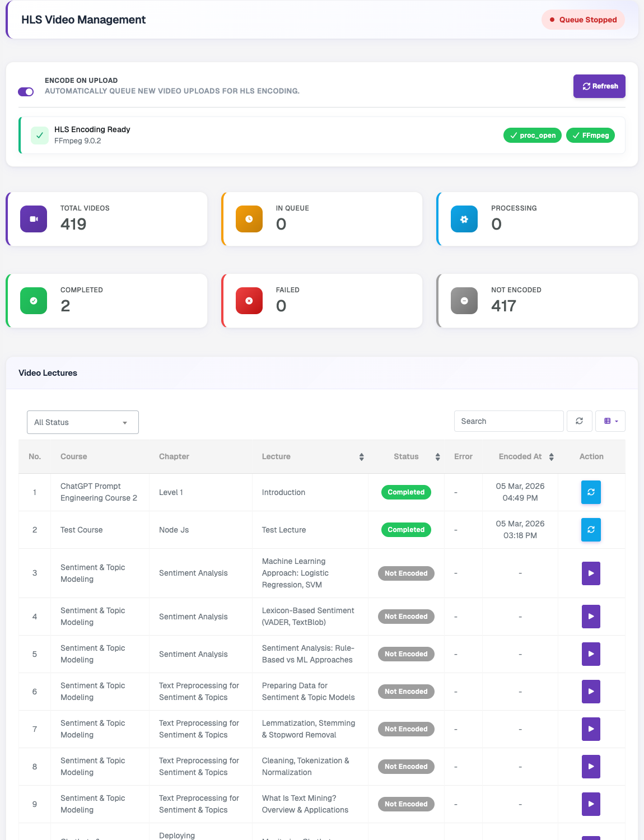The width and height of the screenshot is (644, 840).
Task: Encode the Rule-Based vs ML Approaches lecture
Action: pyautogui.click(x=591, y=654)
